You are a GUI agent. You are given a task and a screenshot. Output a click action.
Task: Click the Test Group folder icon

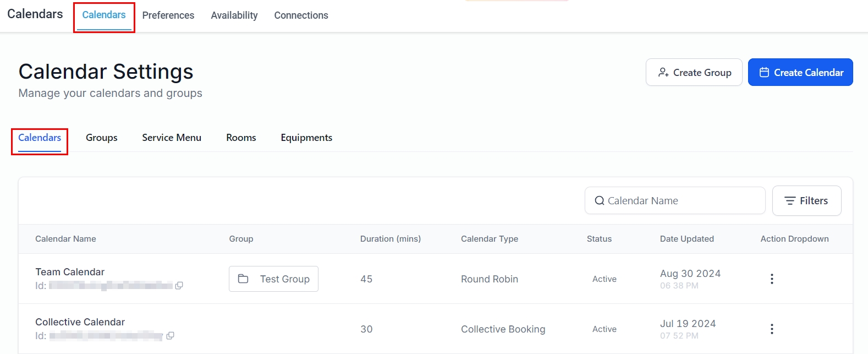coord(243,279)
